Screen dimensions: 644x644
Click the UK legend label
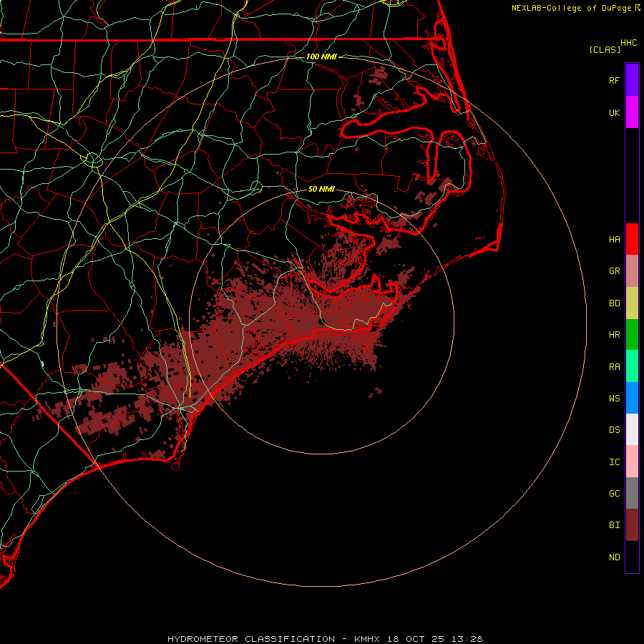[x=614, y=112]
